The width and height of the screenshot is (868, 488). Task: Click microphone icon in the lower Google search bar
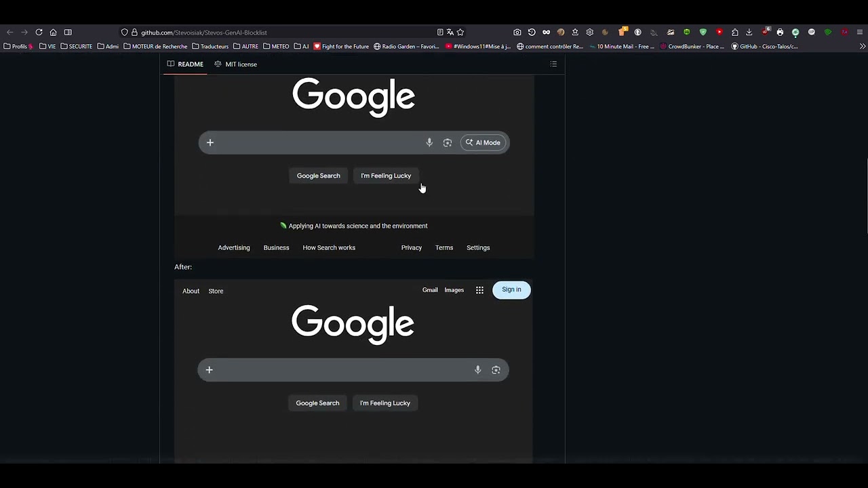coord(477,370)
